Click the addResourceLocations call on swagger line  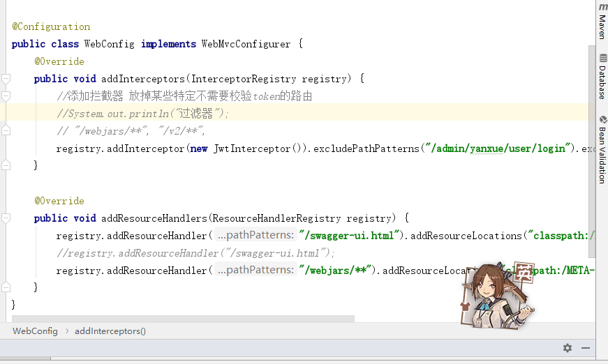pyautogui.click(x=466, y=236)
